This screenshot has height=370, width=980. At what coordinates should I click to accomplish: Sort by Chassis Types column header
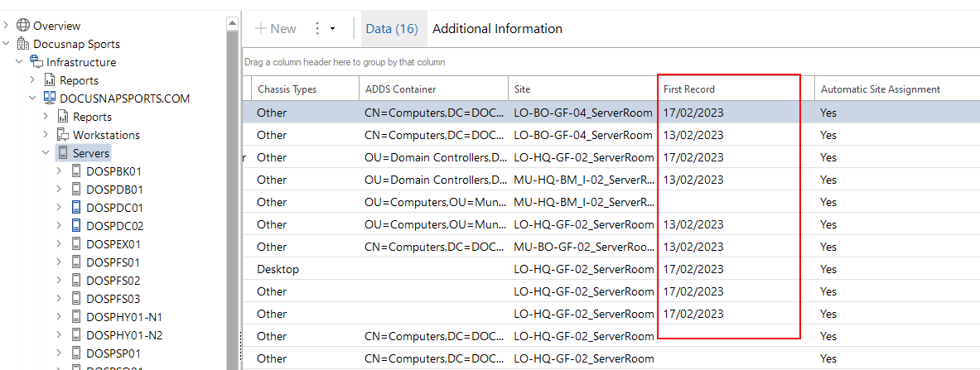pos(306,89)
